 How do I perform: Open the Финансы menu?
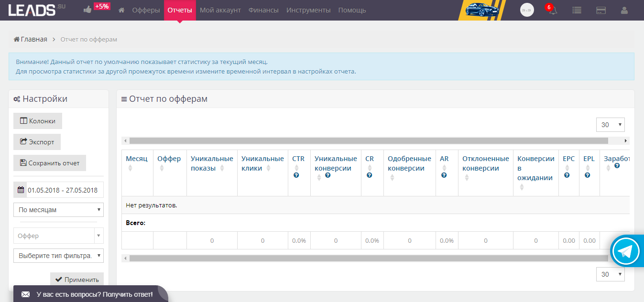coord(263,10)
